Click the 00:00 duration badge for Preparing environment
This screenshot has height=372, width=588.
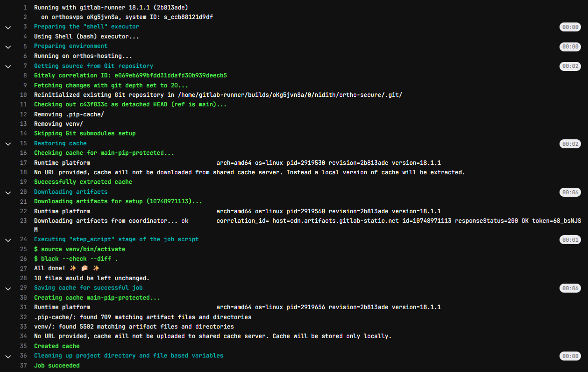(x=570, y=46)
